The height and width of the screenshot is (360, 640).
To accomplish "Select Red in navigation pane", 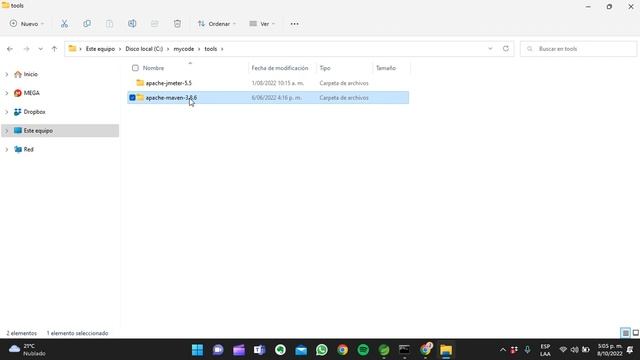I will (x=28, y=149).
